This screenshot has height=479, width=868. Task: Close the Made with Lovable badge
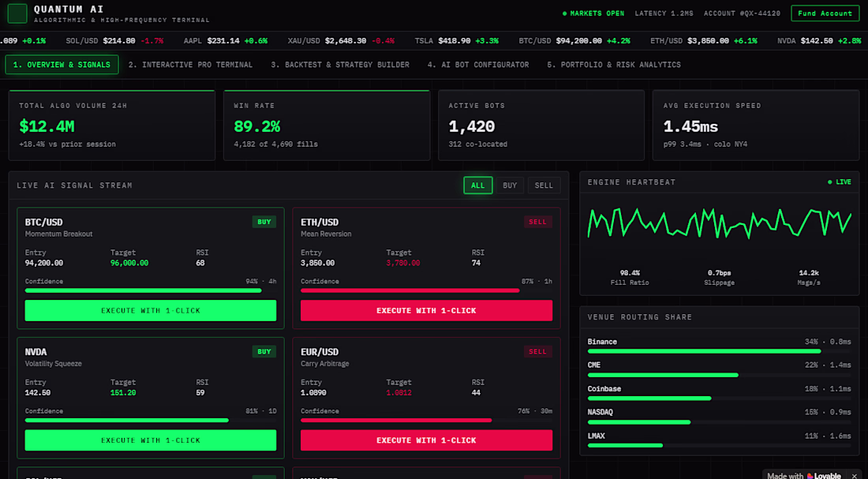[854, 476]
